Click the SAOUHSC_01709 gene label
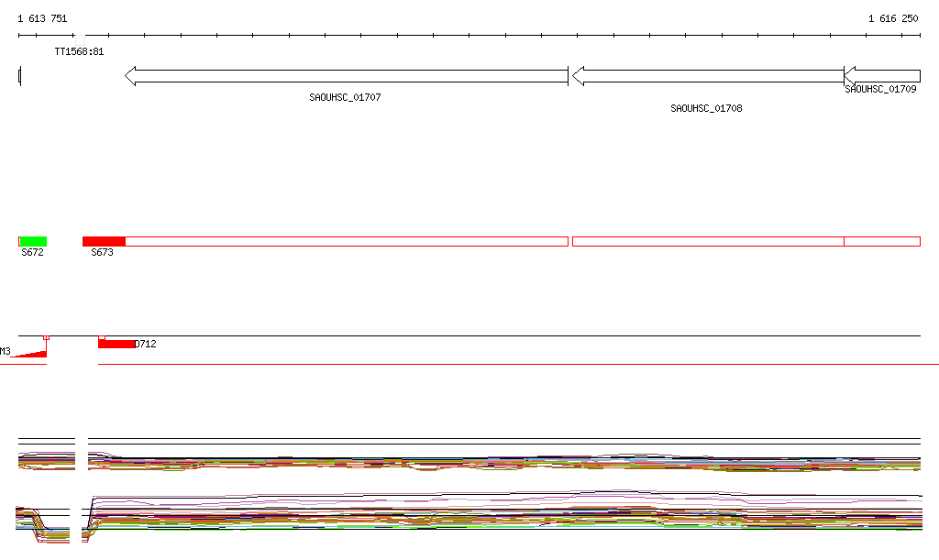Viewport: 939px width, 560px height. coord(880,89)
